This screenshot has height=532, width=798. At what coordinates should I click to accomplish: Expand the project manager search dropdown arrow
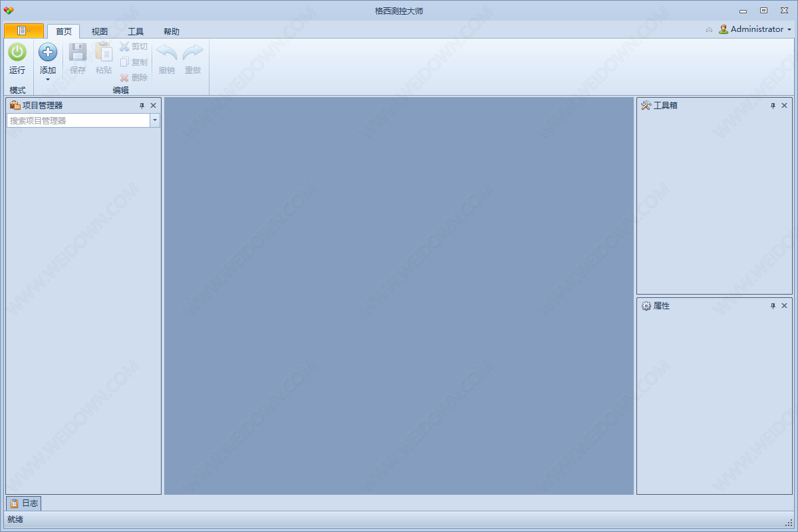pos(155,120)
